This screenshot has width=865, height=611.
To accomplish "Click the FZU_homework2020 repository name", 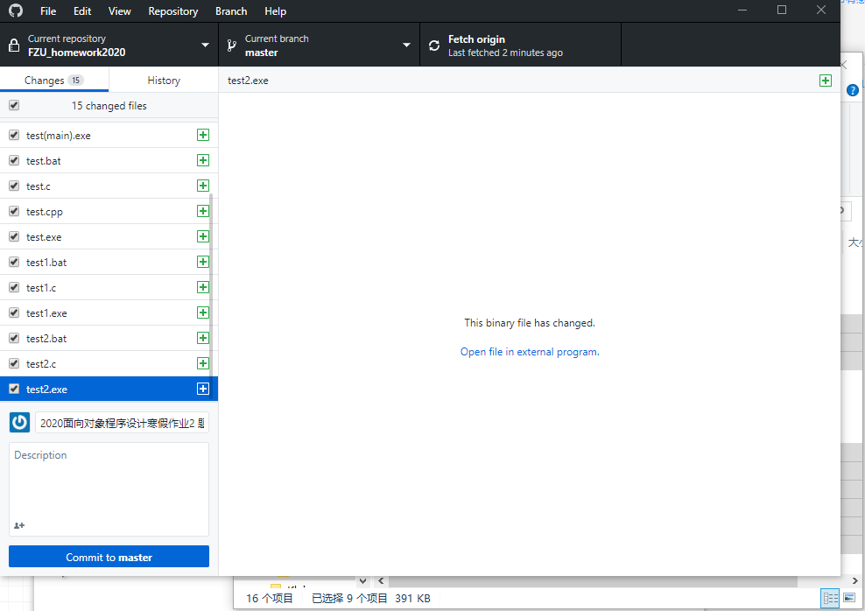I will point(77,52).
